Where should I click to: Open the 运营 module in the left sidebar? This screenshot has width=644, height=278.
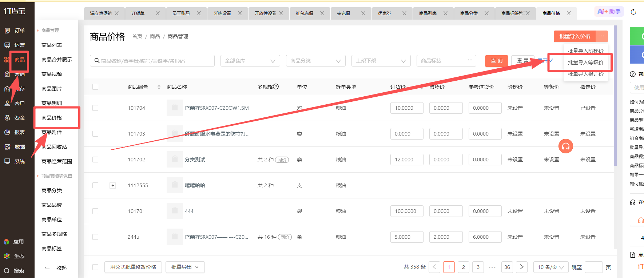pyautogui.click(x=15, y=45)
